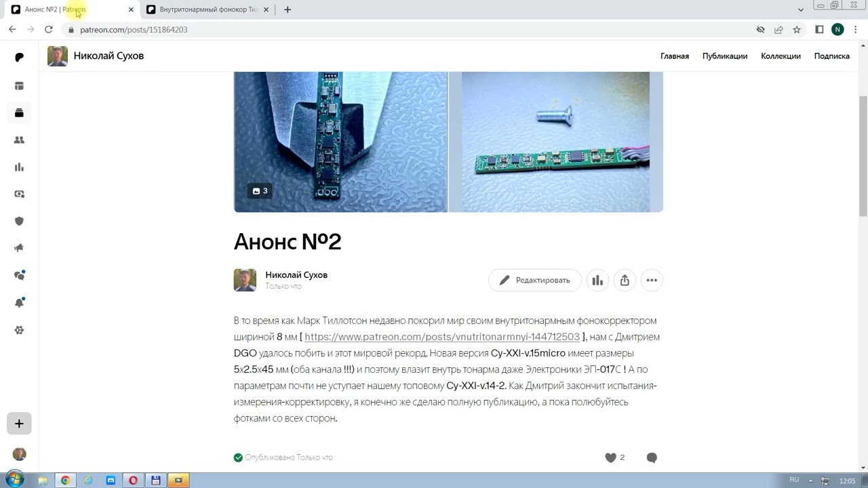Open the Patreon logo home icon in sidebar
868x488 pixels.
point(19,57)
